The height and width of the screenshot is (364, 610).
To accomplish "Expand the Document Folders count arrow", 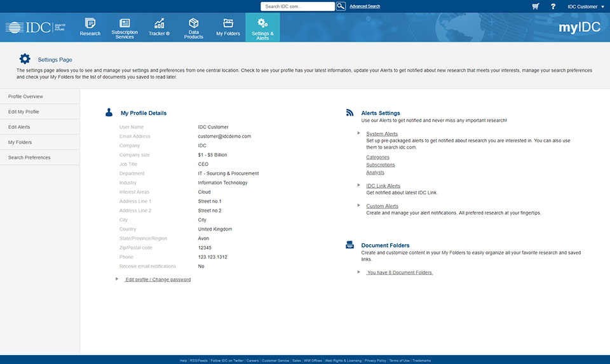I will tap(358, 272).
